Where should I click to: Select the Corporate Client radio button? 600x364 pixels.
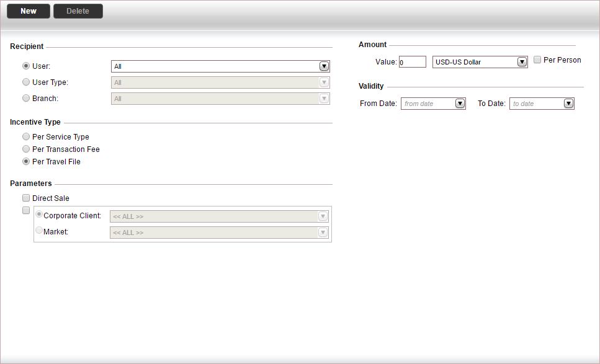[39, 215]
